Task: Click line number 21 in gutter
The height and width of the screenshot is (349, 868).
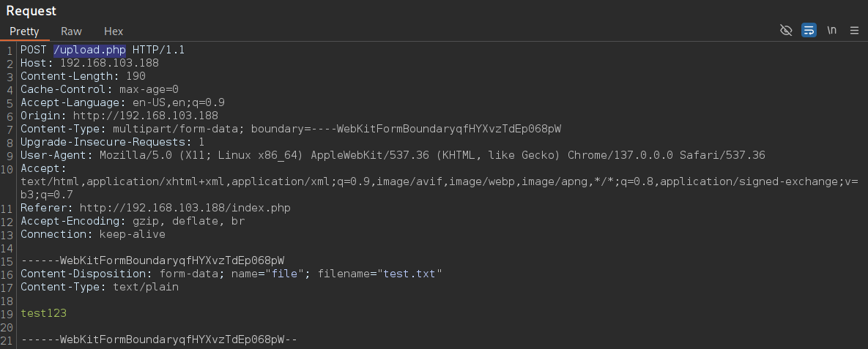Action: coord(7,339)
